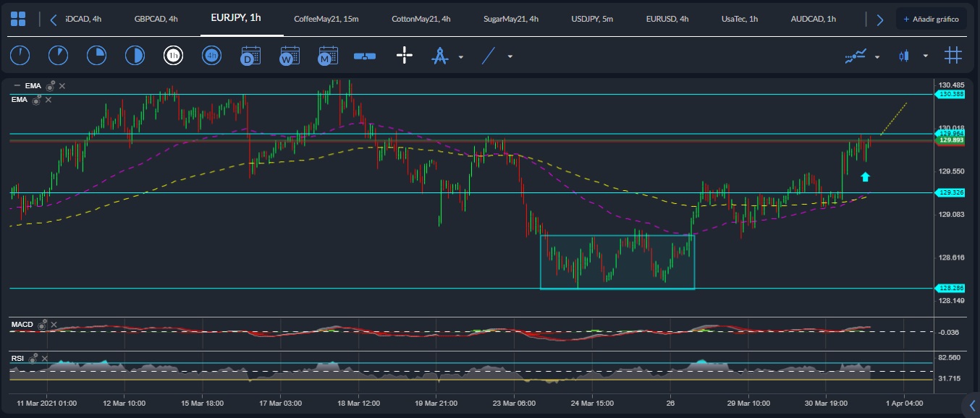The image size is (980, 418).
Task: Open settings gear of second EMA
Action: click(x=37, y=99)
